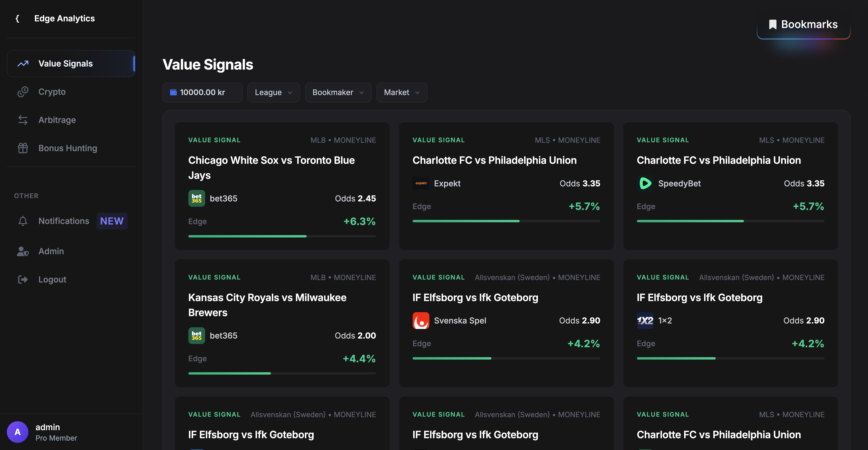Click the Logout icon in sidebar

coord(23,279)
